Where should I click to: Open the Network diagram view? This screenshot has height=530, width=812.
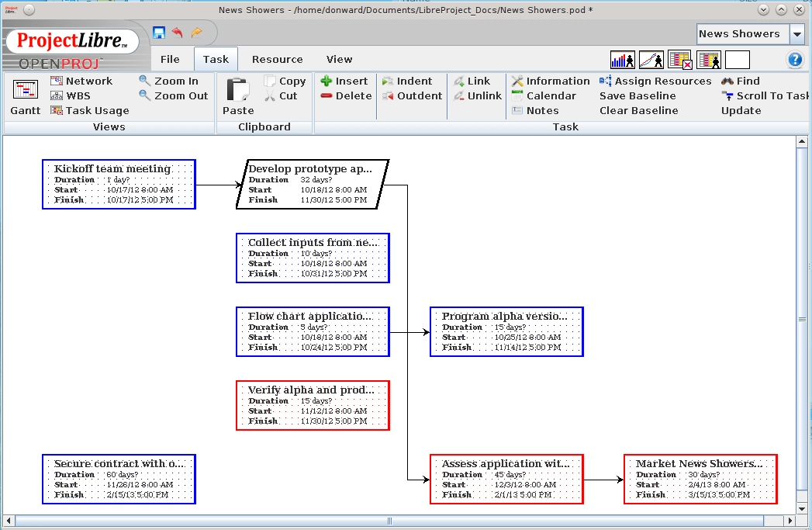click(x=81, y=81)
